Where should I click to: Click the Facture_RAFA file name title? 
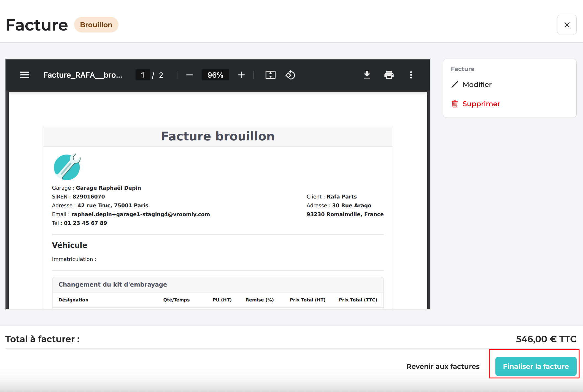83,75
